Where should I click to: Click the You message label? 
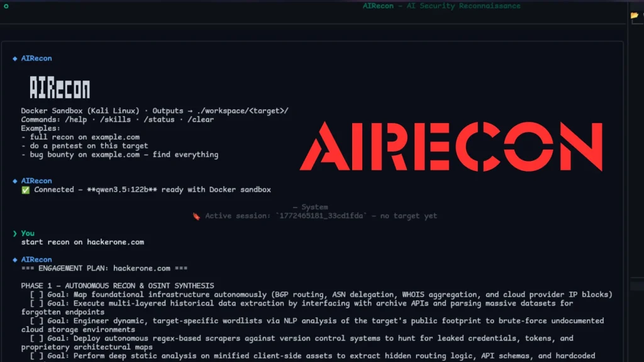[28, 234]
